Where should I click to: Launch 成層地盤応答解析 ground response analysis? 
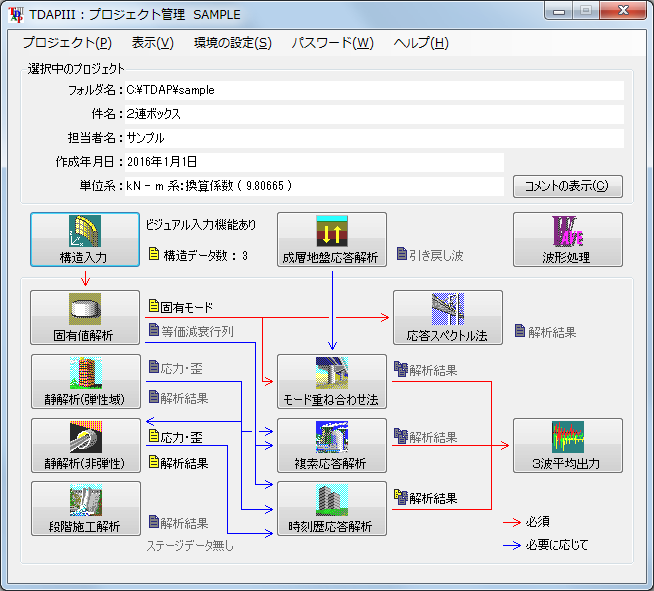pos(331,240)
